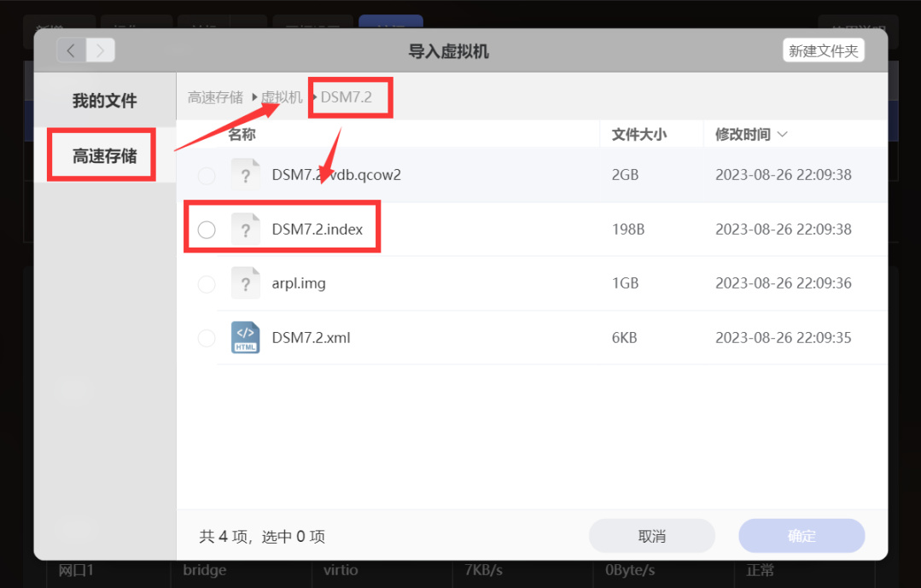Select radio button for DSM7.2.vdb.qcow2

(x=207, y=175)
